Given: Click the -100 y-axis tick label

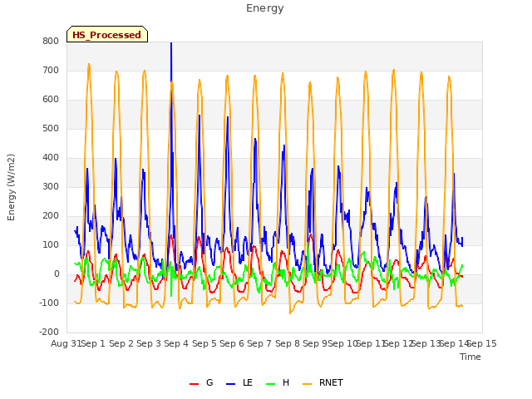Looking at the screenshot, I should click(49, 303).
